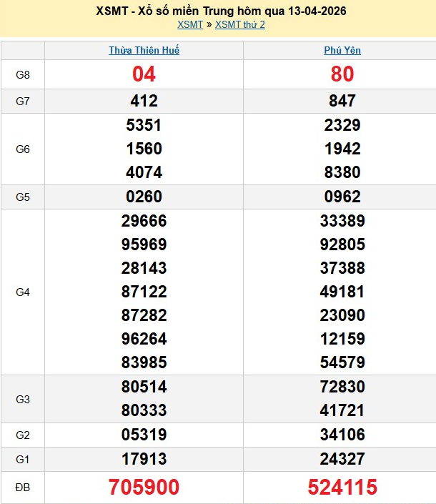
Task: Click G2 result 34106
Action: (342, 435)
